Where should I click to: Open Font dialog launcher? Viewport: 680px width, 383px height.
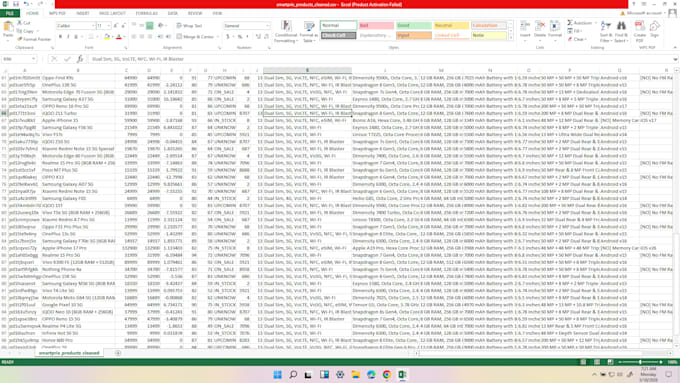pyautogui.click(x=125, y=48)
